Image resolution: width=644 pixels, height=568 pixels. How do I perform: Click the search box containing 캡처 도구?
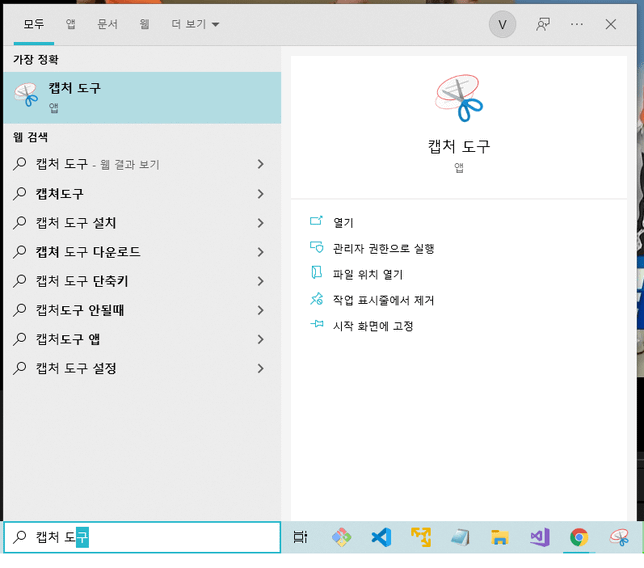142,537
